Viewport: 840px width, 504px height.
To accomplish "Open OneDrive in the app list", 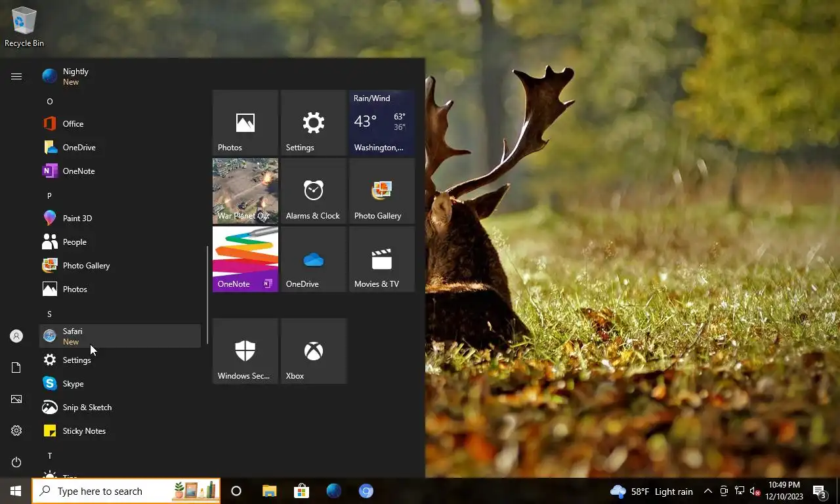I will 120,147.
